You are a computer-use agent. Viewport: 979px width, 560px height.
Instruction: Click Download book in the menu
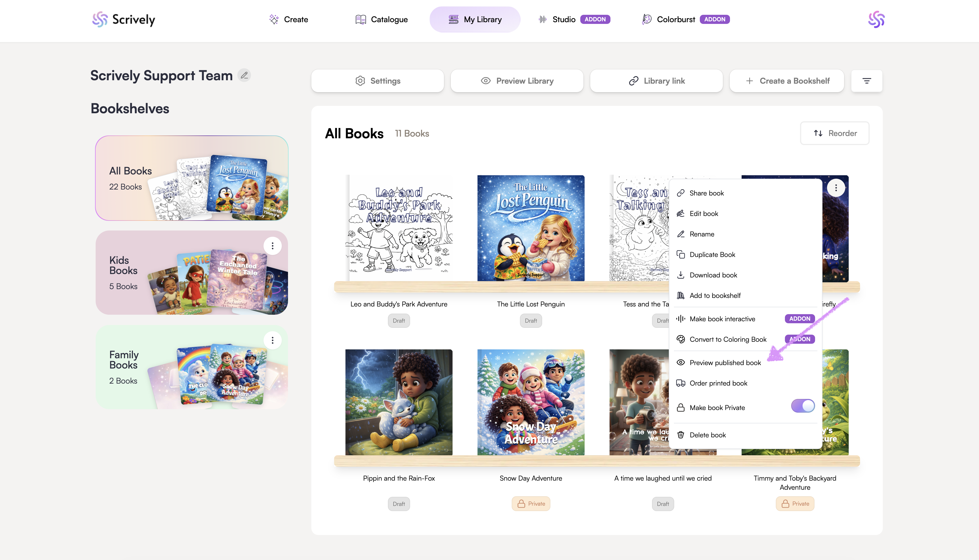(x=713, y=275)
